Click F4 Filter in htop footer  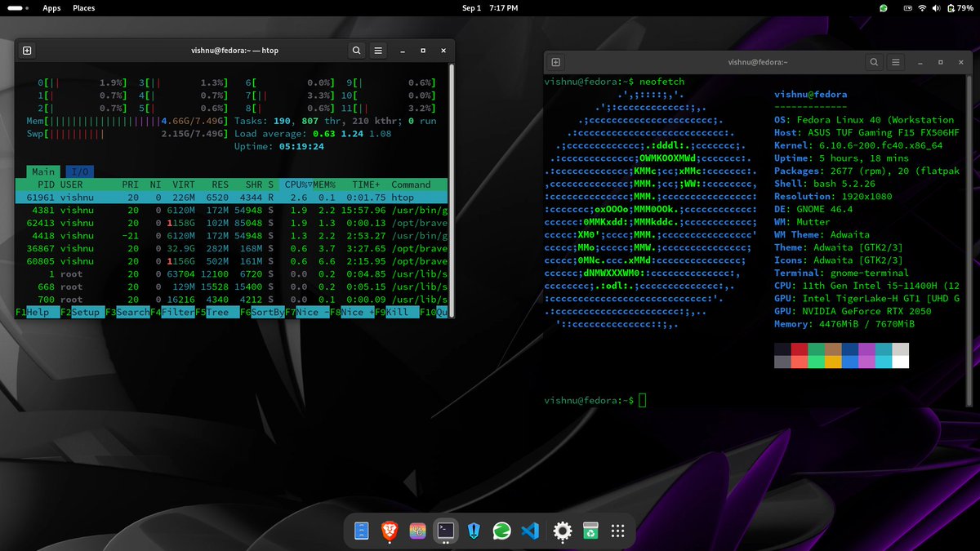pyautogui.click(x=171, y=313)
